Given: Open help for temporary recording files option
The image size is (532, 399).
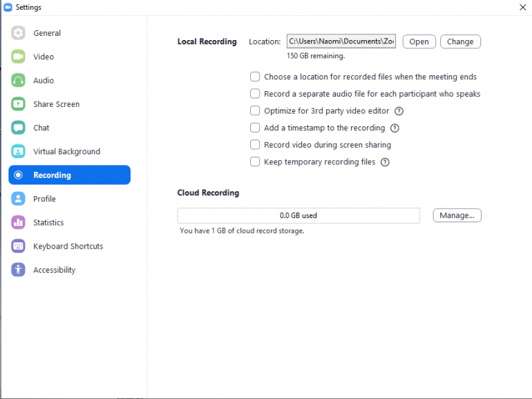Looking at the screenshot, I should 385,162.
